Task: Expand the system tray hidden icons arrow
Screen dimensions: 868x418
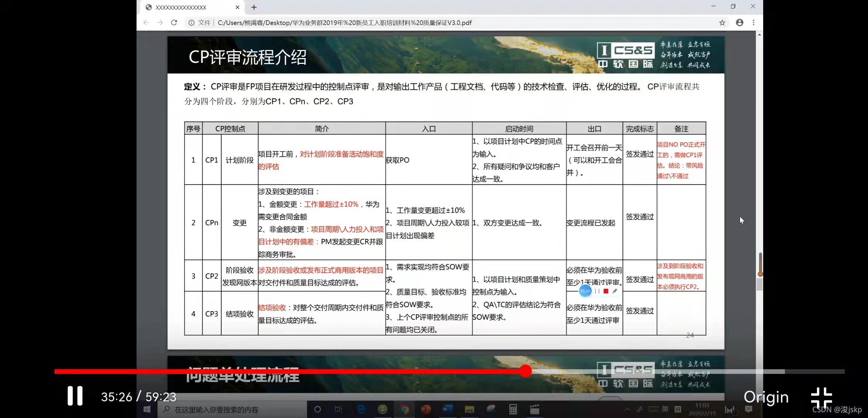Action: (627, 409)
